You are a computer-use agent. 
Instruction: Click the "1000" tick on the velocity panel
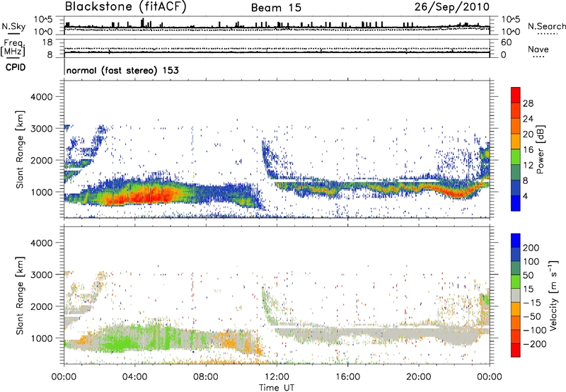click(41, 338)
